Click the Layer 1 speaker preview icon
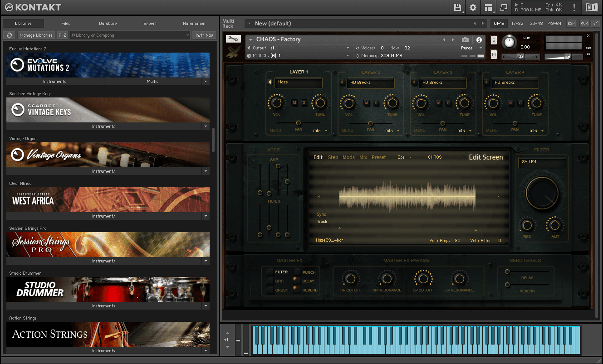 [270, 82]
